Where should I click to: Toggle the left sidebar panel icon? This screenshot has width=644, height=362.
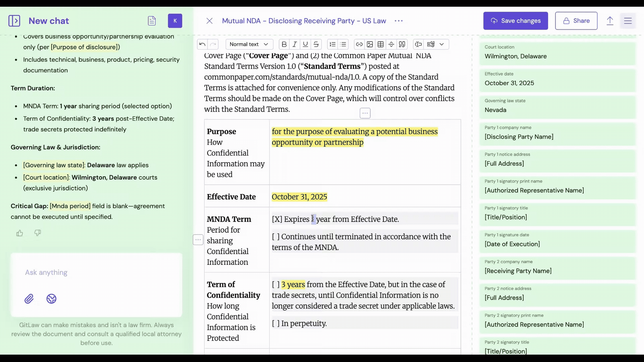point(14,21)
